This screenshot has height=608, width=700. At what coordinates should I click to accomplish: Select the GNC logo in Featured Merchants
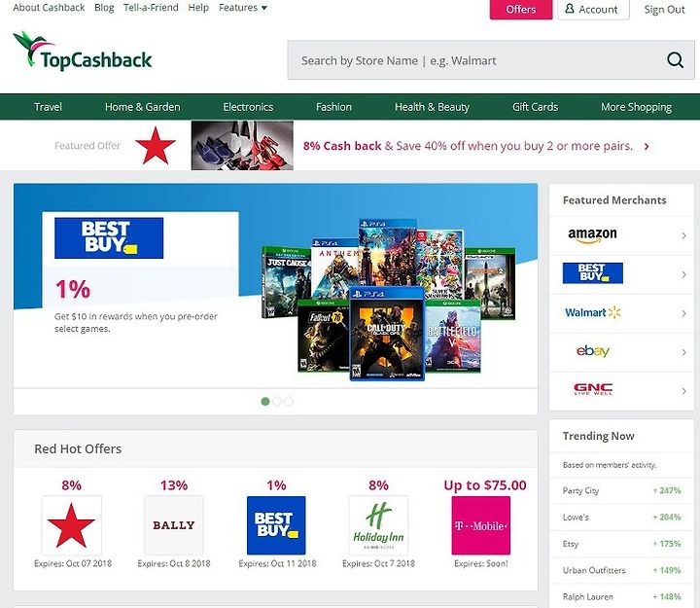pyautogui.click(x=593, y=389)
